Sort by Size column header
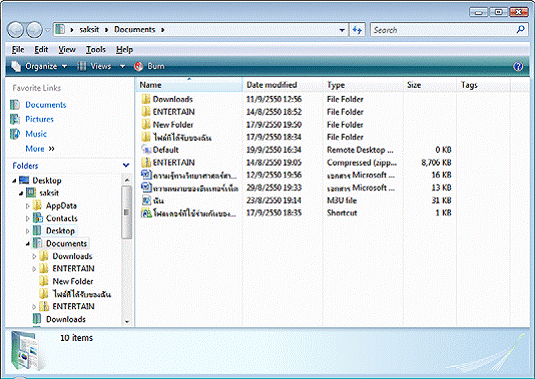 point(430,85)
